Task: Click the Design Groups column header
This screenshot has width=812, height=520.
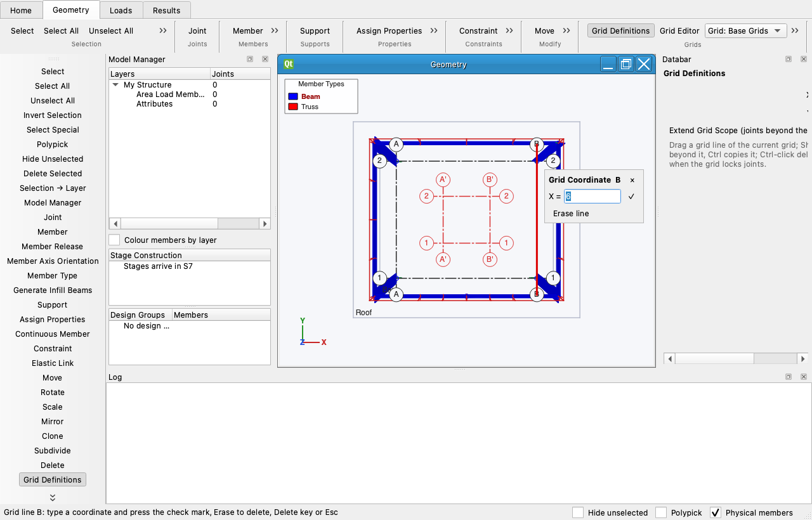Action: [140, 315]
